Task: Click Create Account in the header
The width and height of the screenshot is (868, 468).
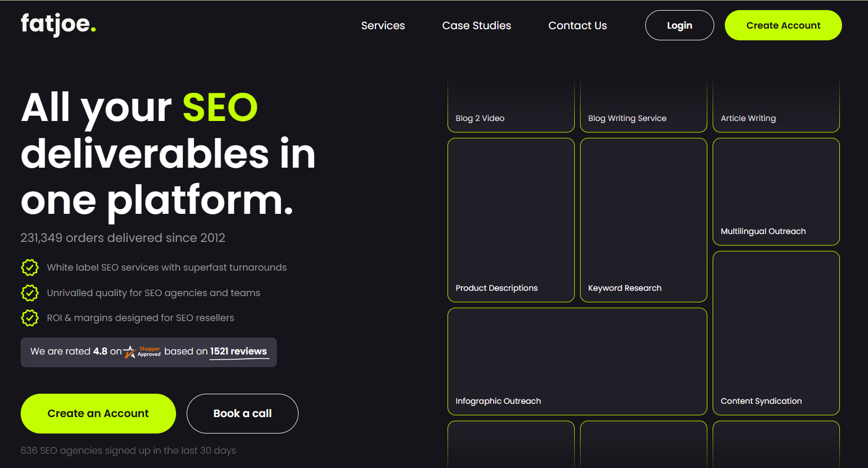Action: click(x=783, y=25)
